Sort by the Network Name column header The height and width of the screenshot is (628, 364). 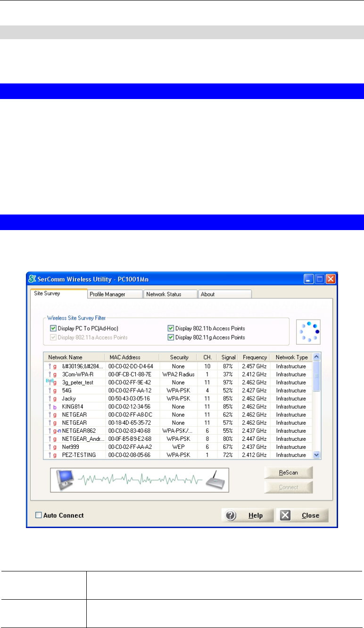(74, 357)
